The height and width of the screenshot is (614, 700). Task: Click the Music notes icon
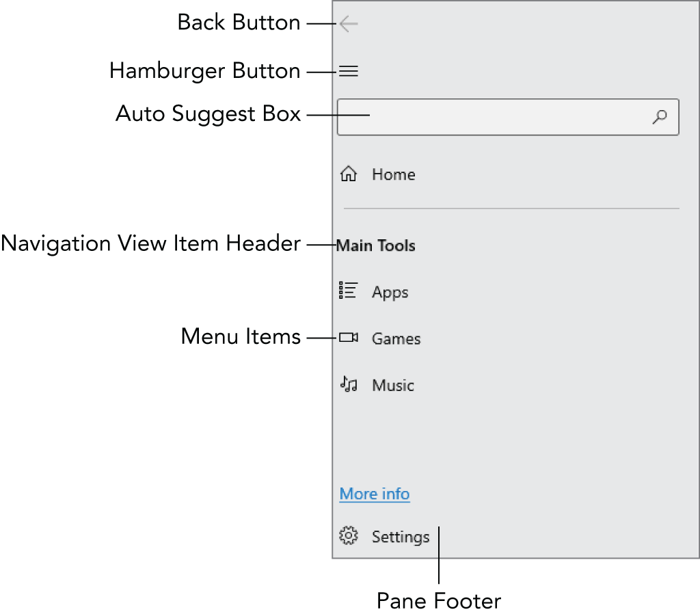pyautogui.click(x=349, y=384)
